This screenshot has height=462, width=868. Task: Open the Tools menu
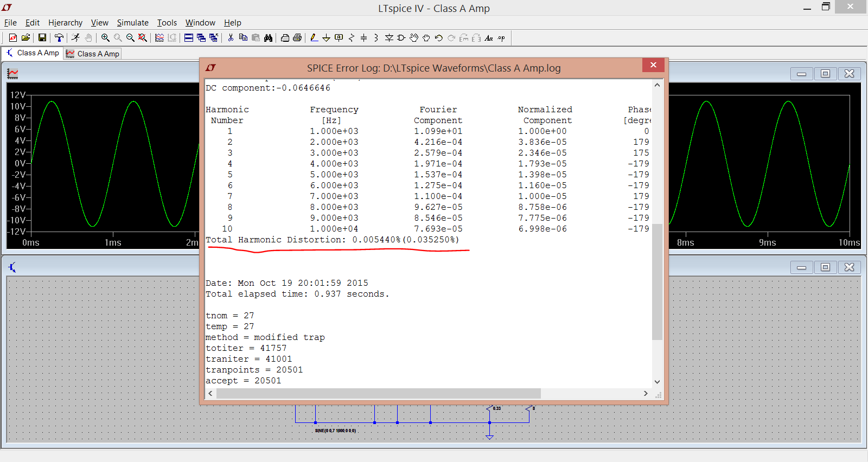(167, 23)
